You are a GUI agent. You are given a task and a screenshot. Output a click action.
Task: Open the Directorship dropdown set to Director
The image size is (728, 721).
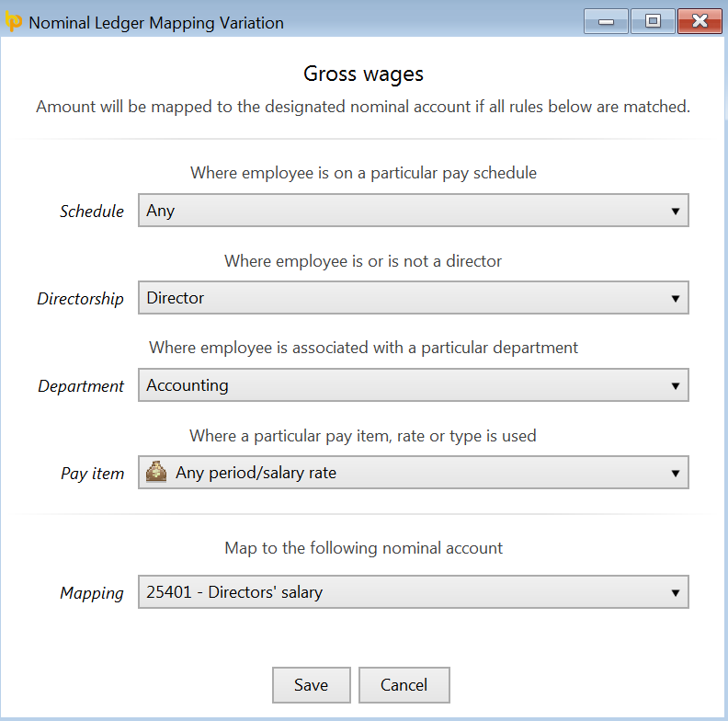click(x=414, y=298)
